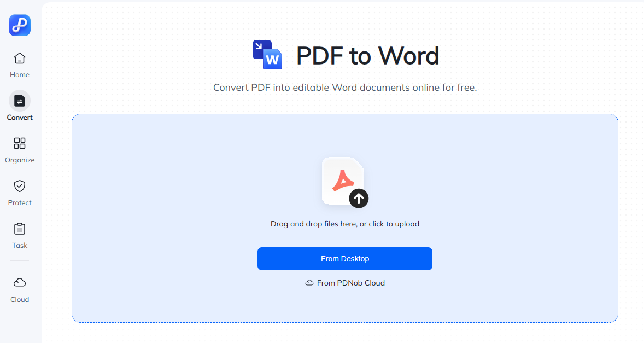This screenshot has width=644, height=343.
Task: Access Cloud storage from sidebar
Action: (19, 282)
